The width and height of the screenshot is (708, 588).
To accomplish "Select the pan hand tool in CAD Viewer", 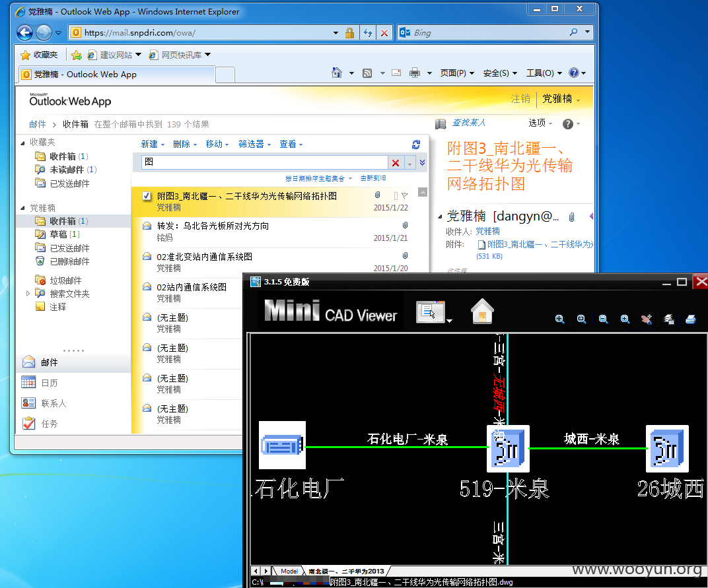I will [x=647, y=319].
